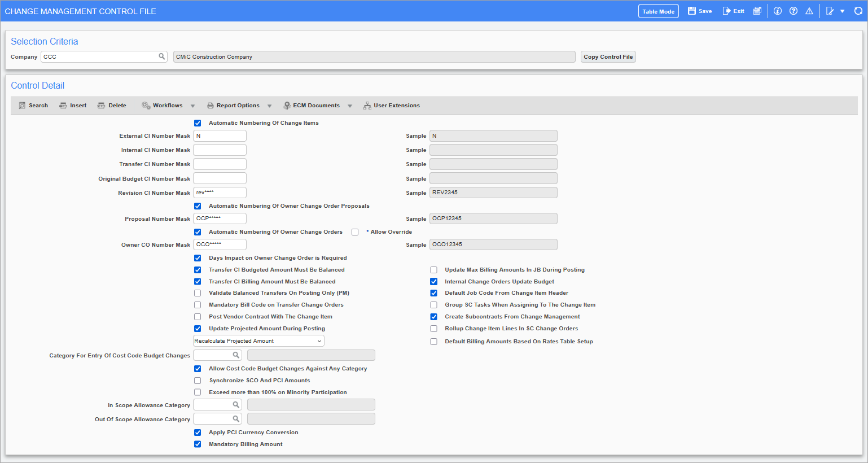Expand the Report Options dropdown arrow
Image resolution: width=868 pixels, height=463 pixels.
pos(270,106)
